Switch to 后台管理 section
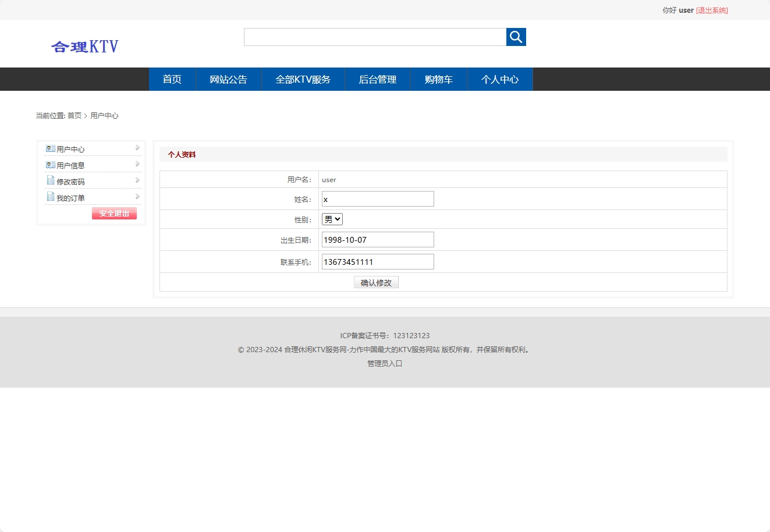770x532 pixels. click(x=378, y=79)
